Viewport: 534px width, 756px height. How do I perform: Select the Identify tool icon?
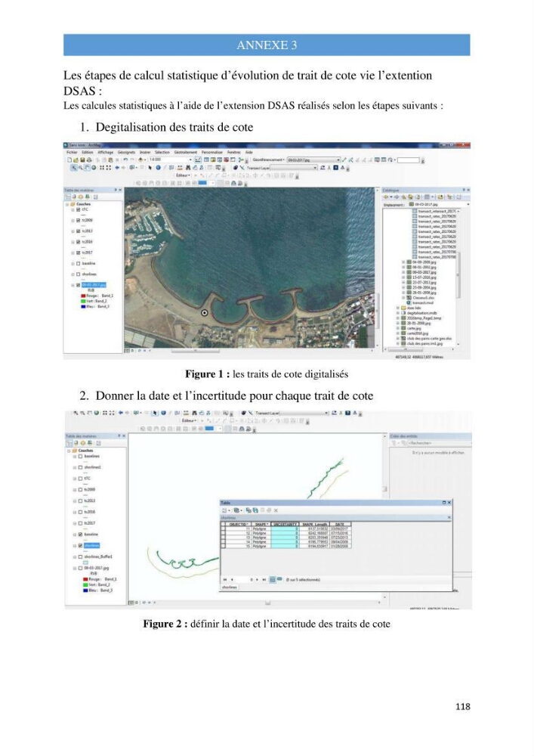(x=157, y=168)
